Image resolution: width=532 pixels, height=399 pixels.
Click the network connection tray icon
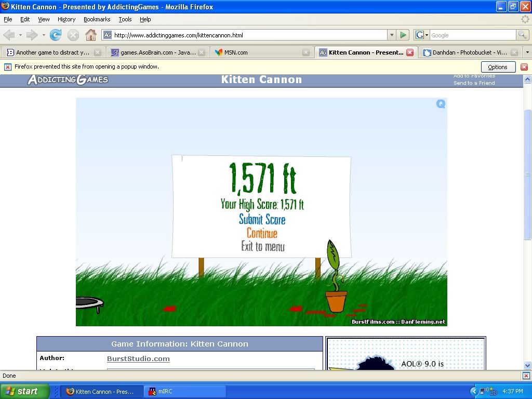(484, 391)
